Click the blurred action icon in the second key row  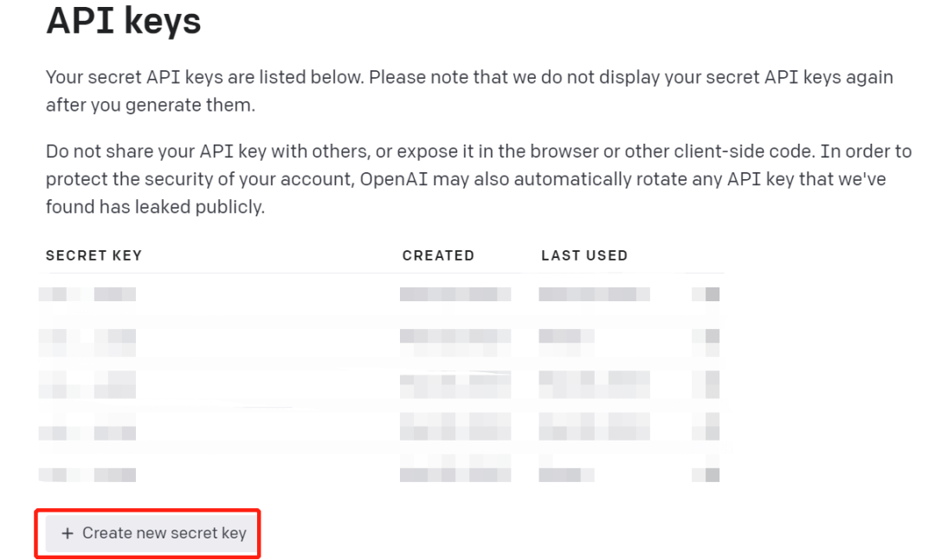point(706,343)
